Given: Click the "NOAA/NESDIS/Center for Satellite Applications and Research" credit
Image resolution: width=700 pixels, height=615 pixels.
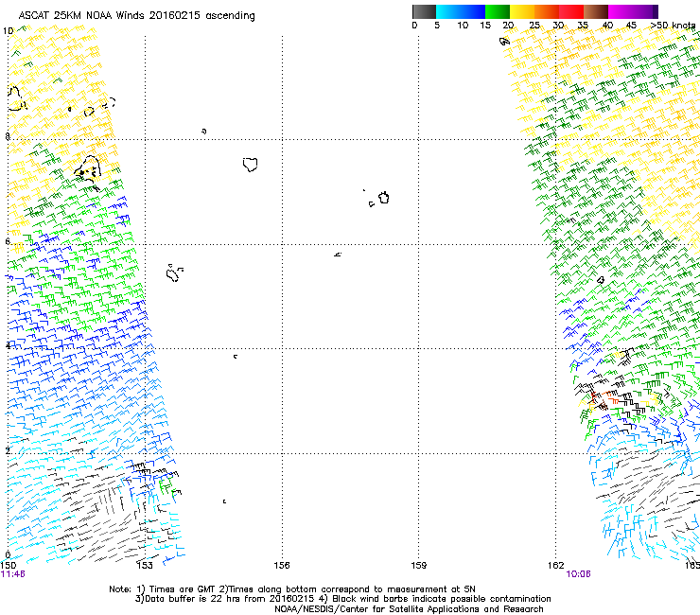Looking at the screenshot, I should pos(409,609).
